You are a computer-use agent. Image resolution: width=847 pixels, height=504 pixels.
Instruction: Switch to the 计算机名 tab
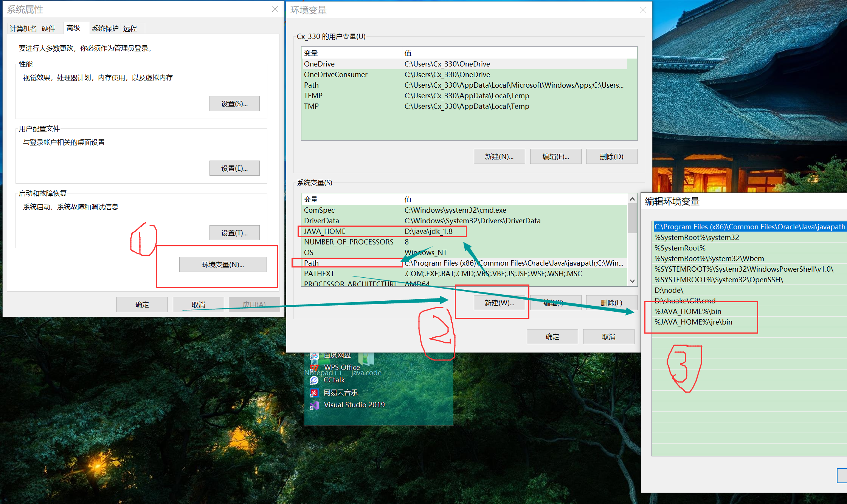[23, 28]
